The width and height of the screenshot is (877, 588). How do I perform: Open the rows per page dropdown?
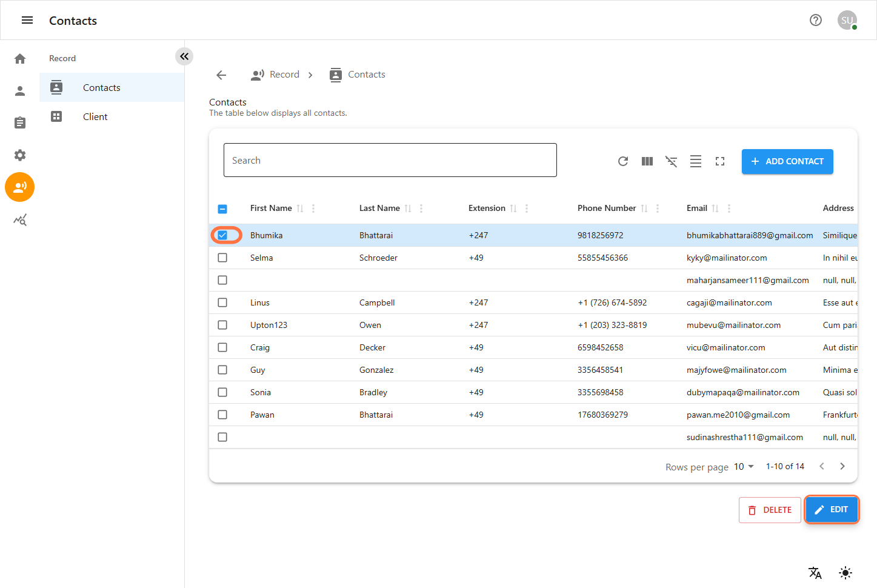744,467
